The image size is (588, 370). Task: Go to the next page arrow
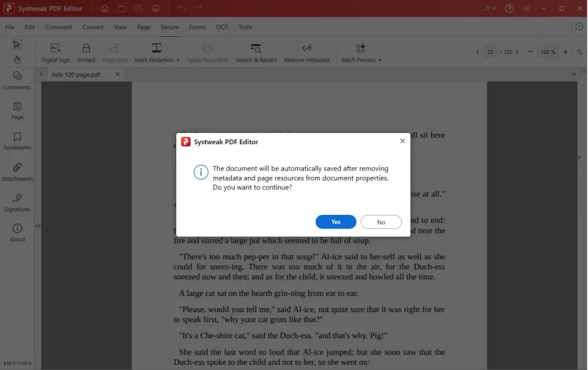[517, 52]
